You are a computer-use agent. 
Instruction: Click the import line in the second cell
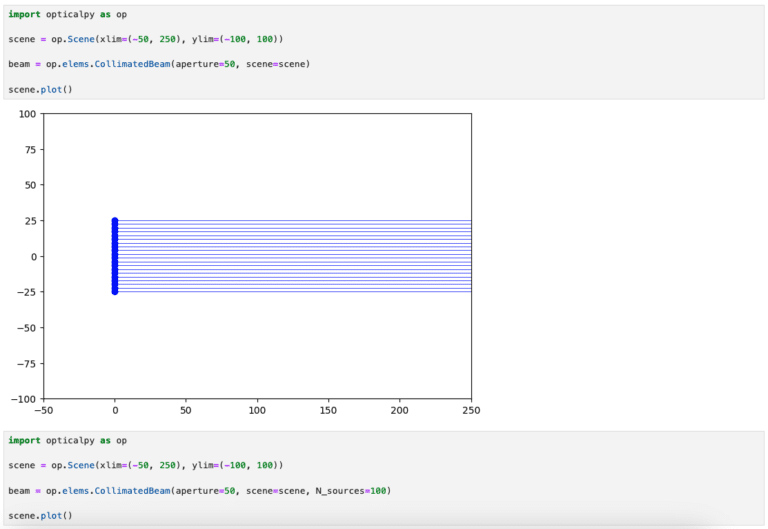point(67,440)
